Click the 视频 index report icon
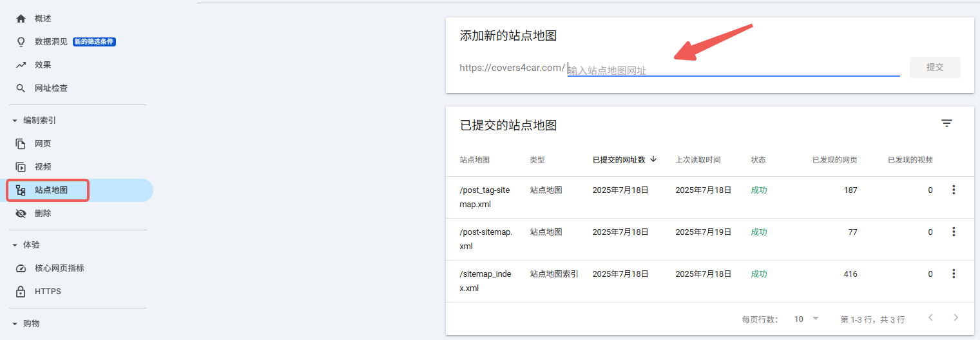The image size is (980, 340). coord(21,167)
